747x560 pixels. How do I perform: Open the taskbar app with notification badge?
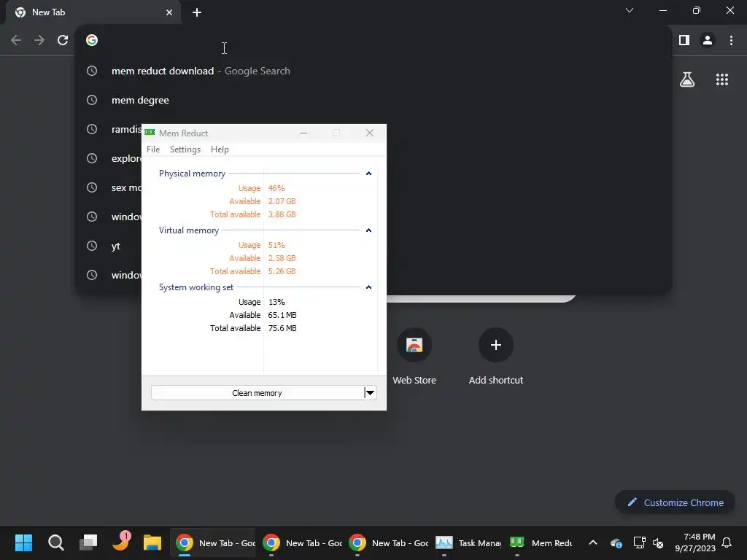(x=120, y=542)
